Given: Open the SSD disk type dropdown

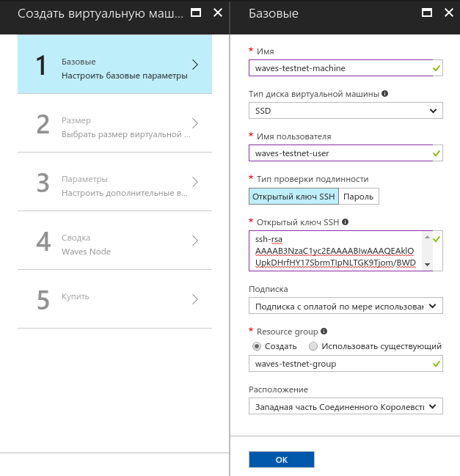Looking at the screenshot, I should pyautogui.click(x=346, y=111).
